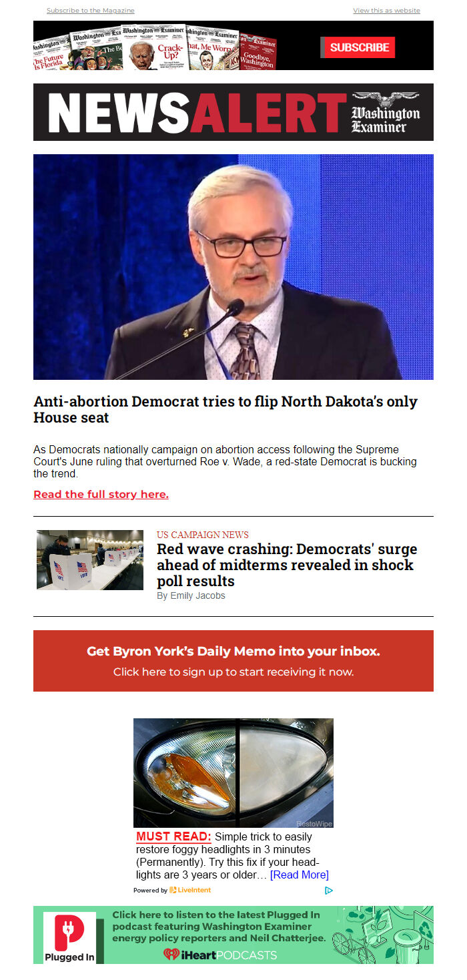Click the NEWS ALERT header banner
The image size is (467, 980).
click(x=233, y=112)
